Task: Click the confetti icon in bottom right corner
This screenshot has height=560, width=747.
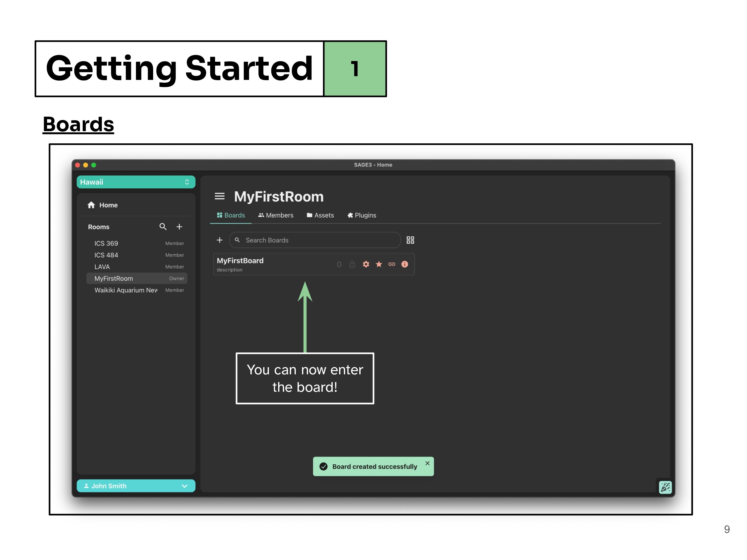Action: point(666,487)
